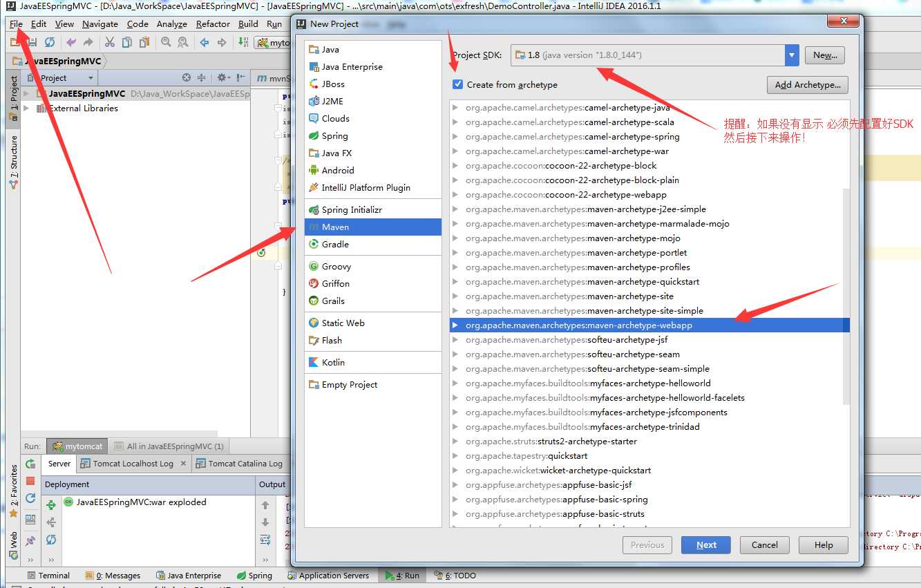Click the Help button in dialog

(824, 544)
